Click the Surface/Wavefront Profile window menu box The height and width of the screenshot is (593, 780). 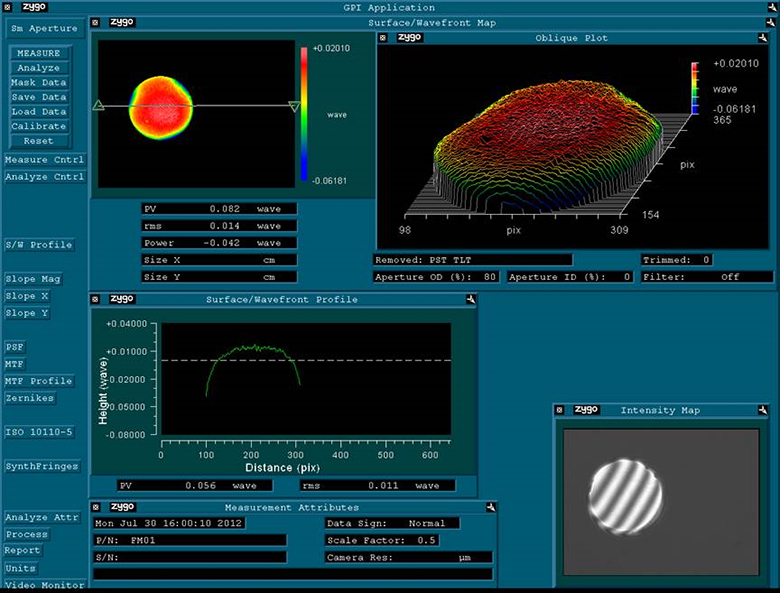click(96, 299)
